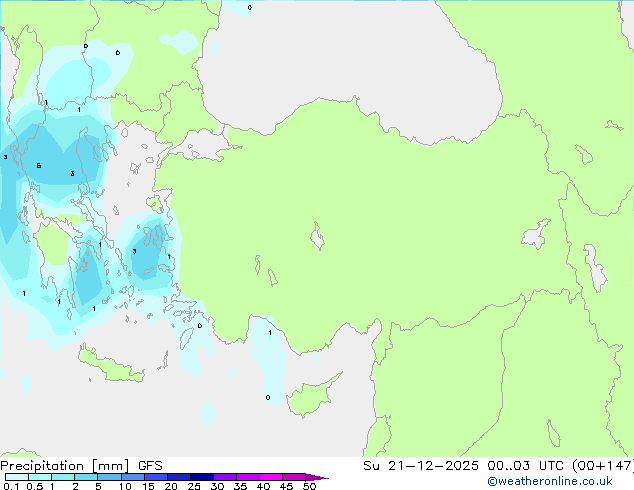The image size is (634, 490).
Task: Click the 'Precipitation [mm]' title text
Action: coord(65,466)
